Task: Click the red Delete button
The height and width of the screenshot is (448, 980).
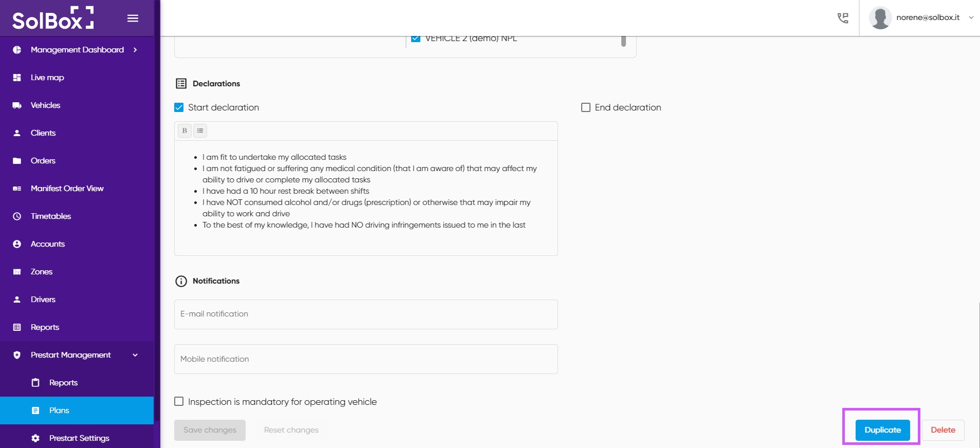Action: (x=943, y=430)
